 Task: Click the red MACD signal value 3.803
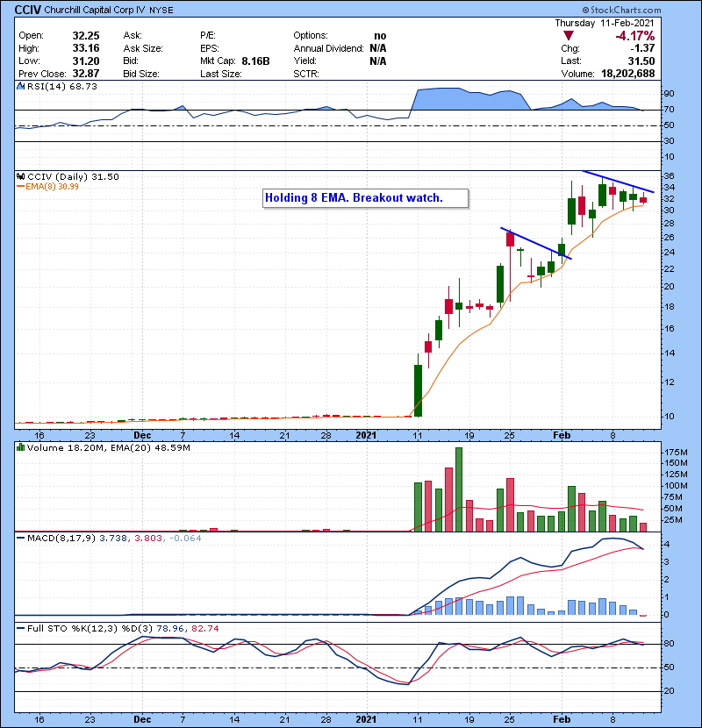pyautogui.click(x=148, y=539)
